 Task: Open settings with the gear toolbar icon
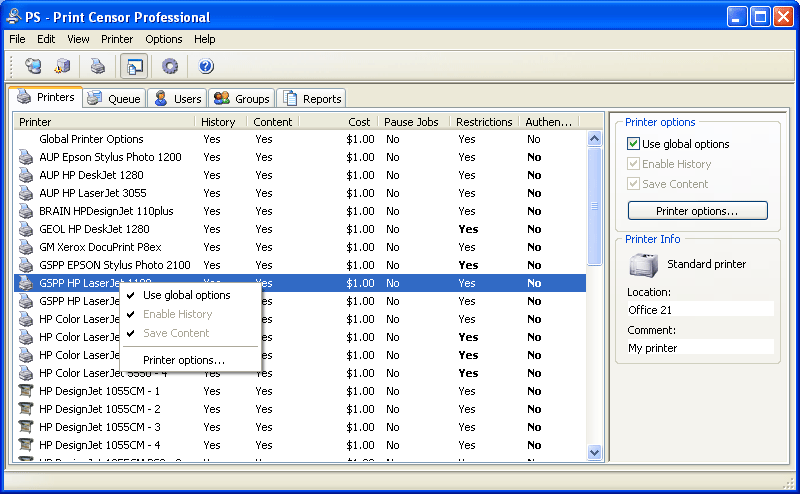[x=170, y=66]
